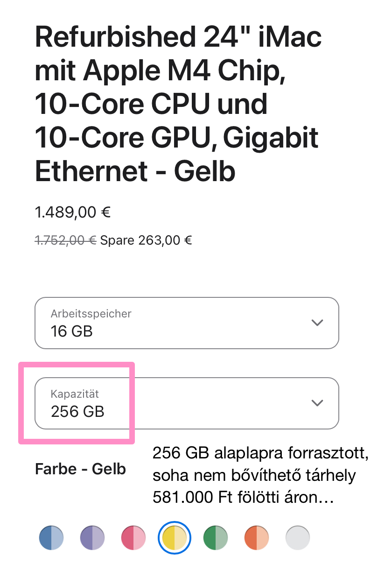
Task: Select the blue color swatch
Action: (x=51, y=538)
